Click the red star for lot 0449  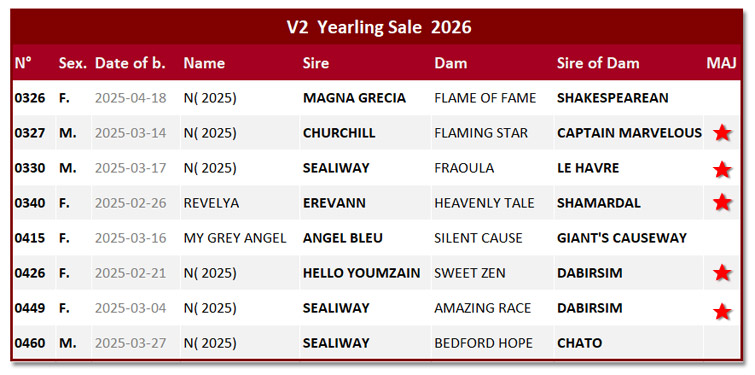pyautogui.click(x=722, y=311)
